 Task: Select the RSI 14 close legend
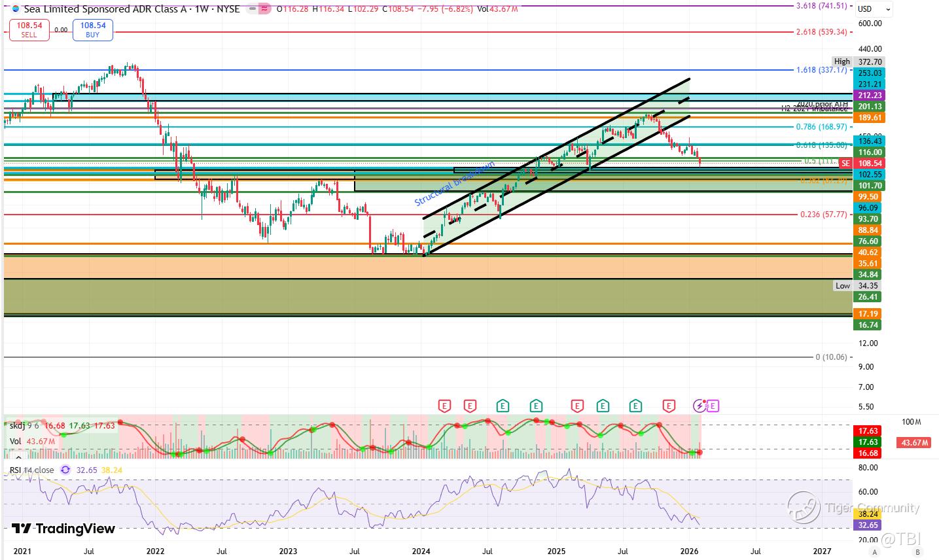pyautogui.click(x=31, y=470)
